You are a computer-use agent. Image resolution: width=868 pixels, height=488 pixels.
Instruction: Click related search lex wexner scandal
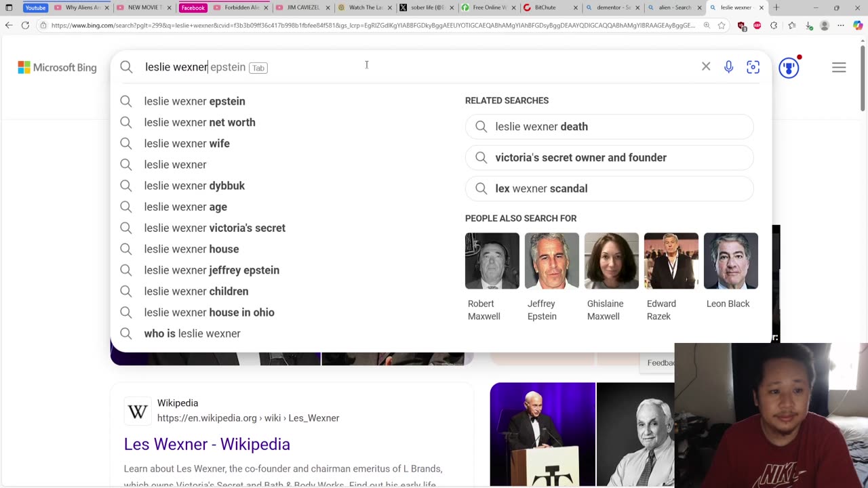pos(609,188)
